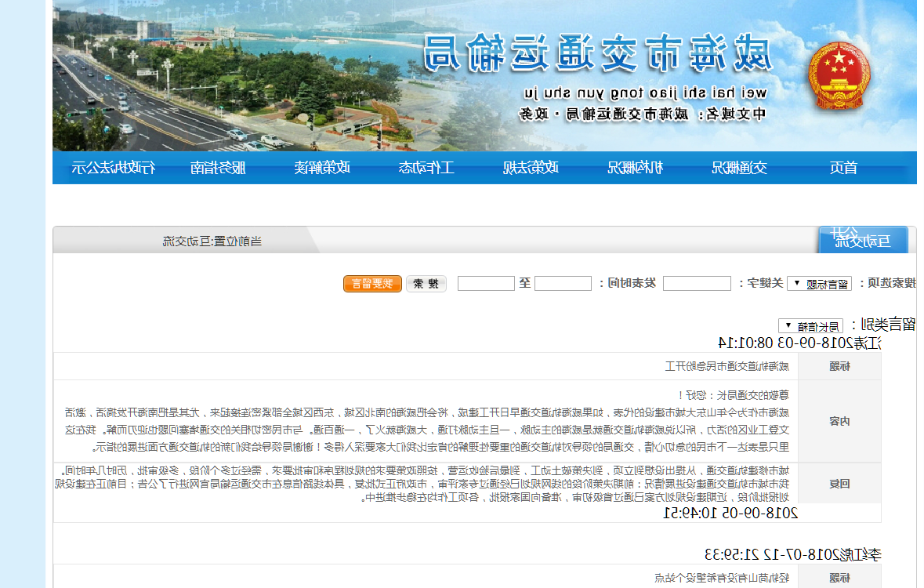Focus the end date field after 至
The width and height of the screenshot is (924, 588).
click(486, 284)
